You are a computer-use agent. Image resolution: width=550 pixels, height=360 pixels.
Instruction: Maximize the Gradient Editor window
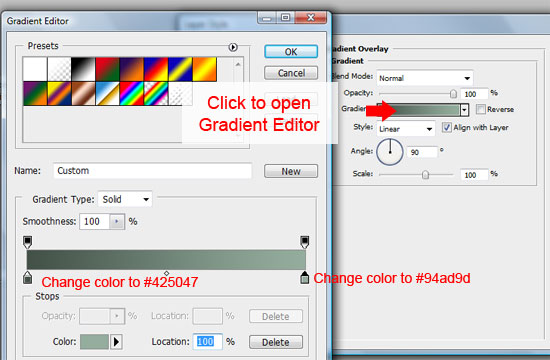pyautogui.click(x=286, y=17)
